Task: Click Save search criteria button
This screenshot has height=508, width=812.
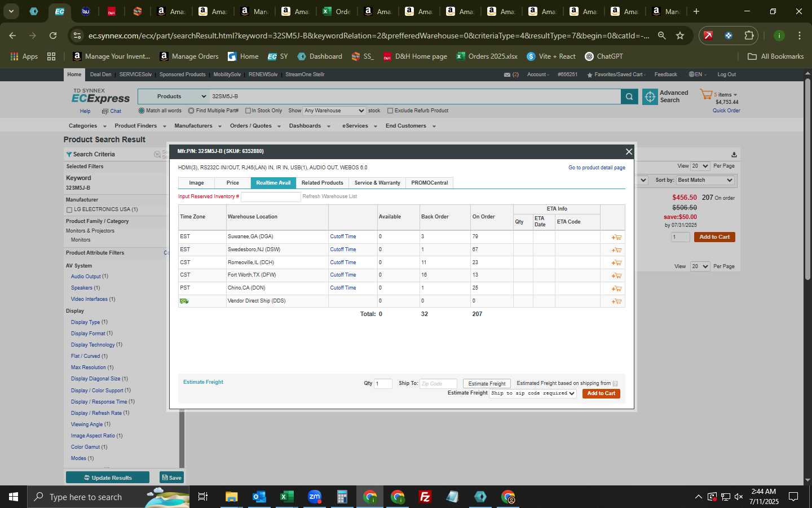Action: (172, 478)
